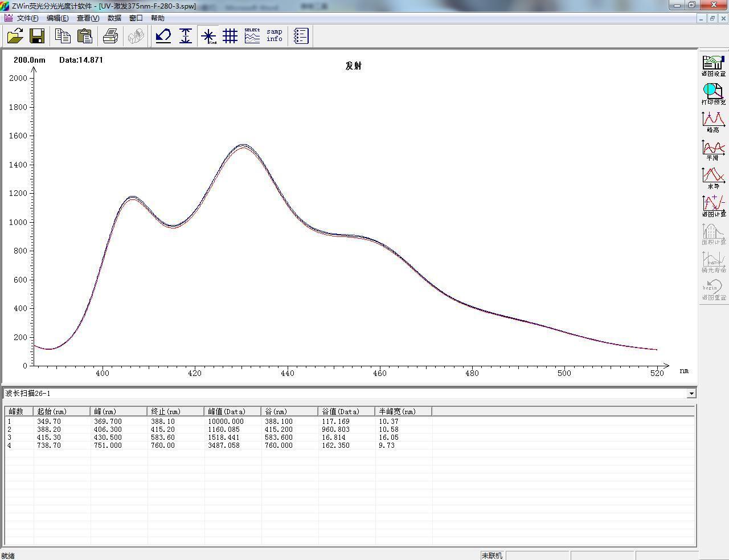The height and width of the screenshot is (560, 729).
Task: Click the smoothing (平滑) icon
Action: pyautogui.click(x=714, y=150)
